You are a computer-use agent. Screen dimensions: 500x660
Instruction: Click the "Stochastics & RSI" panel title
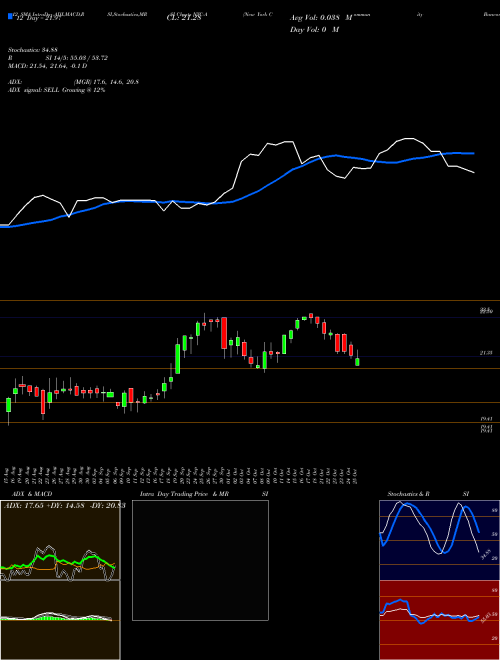click(428, 494)
